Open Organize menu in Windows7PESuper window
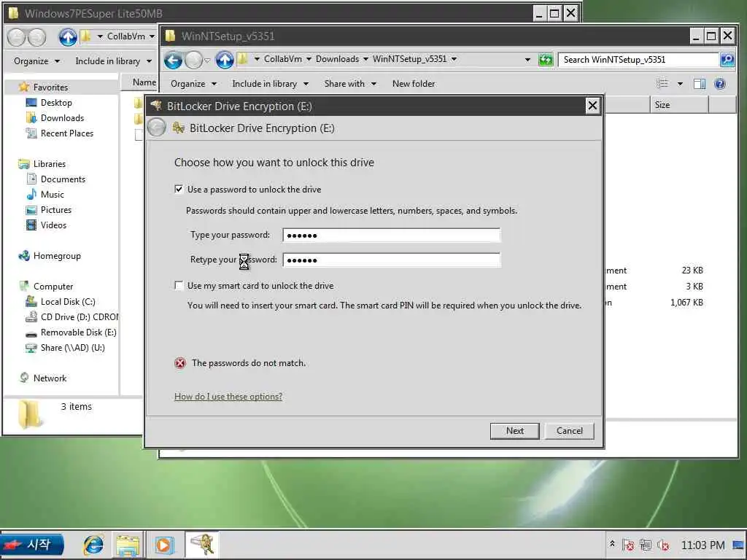The image size is (747, 560). pyautogui.click(x=36, y=61)
